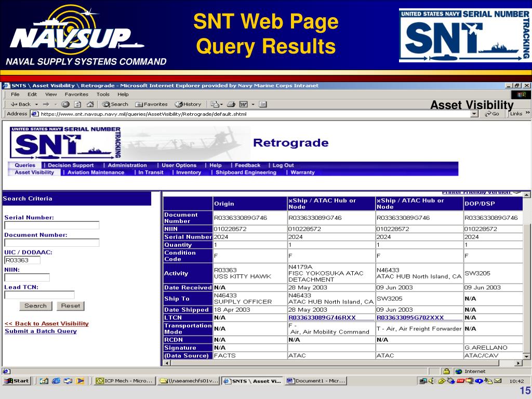This screenshot has height=399, width=532.
Task: Open the Tools menu
Action: click(103, 95)
